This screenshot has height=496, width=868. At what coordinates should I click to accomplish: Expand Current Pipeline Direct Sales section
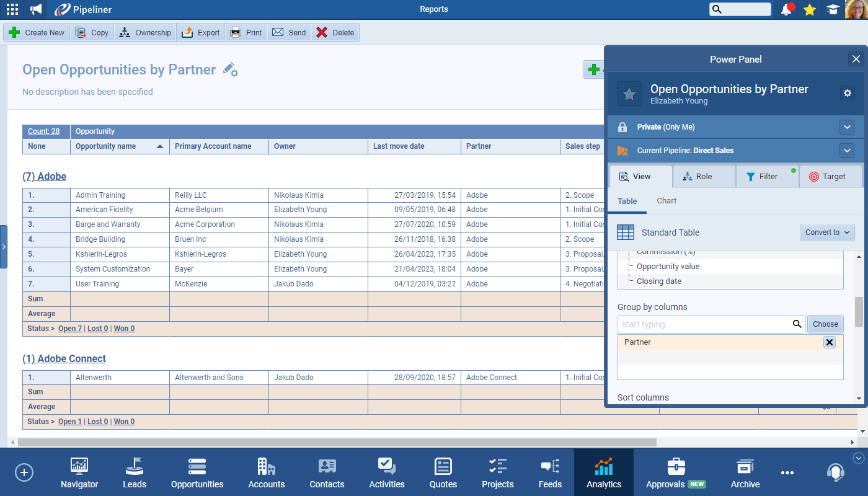tap(847, 151)
